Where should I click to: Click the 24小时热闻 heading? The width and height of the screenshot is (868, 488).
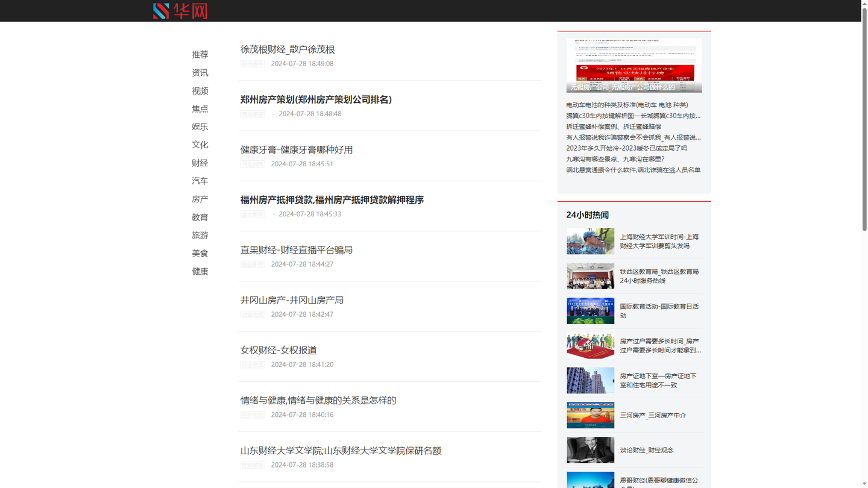(x=588, y=215)
